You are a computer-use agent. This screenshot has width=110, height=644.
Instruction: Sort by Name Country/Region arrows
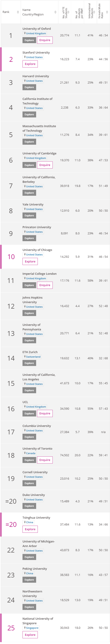click(x=55, y=12)
